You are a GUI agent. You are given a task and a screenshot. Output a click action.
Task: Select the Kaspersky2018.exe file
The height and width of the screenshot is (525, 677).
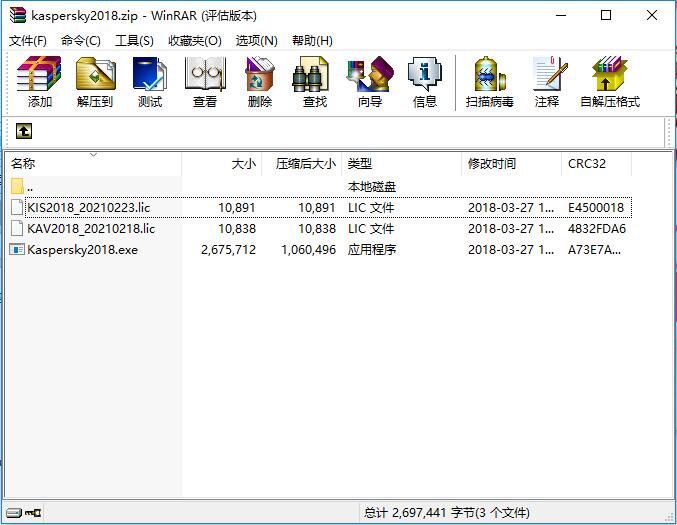82,249
